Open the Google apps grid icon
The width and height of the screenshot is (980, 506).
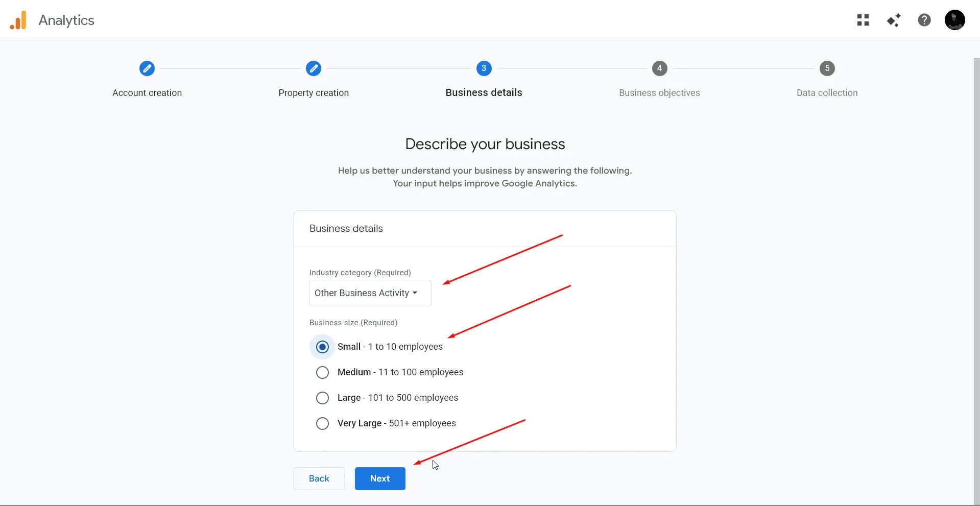pyautogui.click(x=863, y=20)
